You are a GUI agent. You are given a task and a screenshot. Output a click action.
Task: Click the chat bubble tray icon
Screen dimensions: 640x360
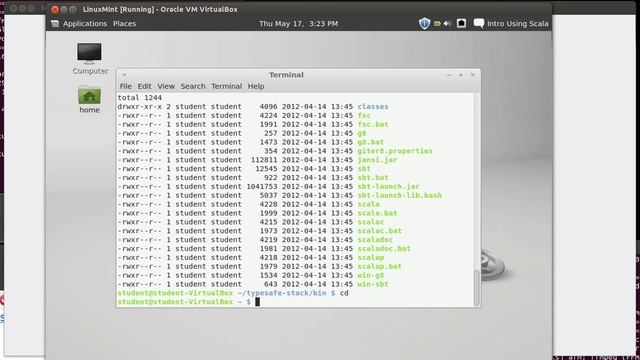pos(479,23)
